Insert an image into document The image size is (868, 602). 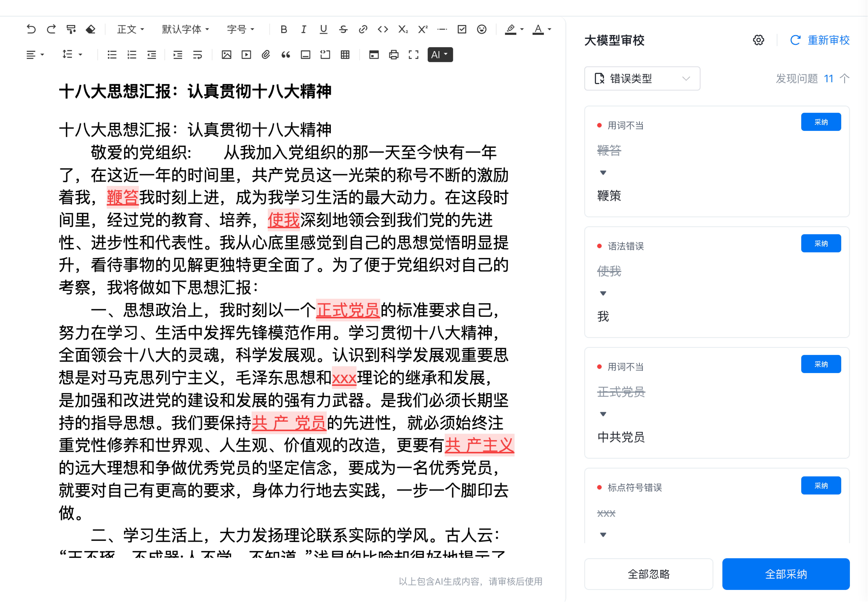(x=226, y=55)
